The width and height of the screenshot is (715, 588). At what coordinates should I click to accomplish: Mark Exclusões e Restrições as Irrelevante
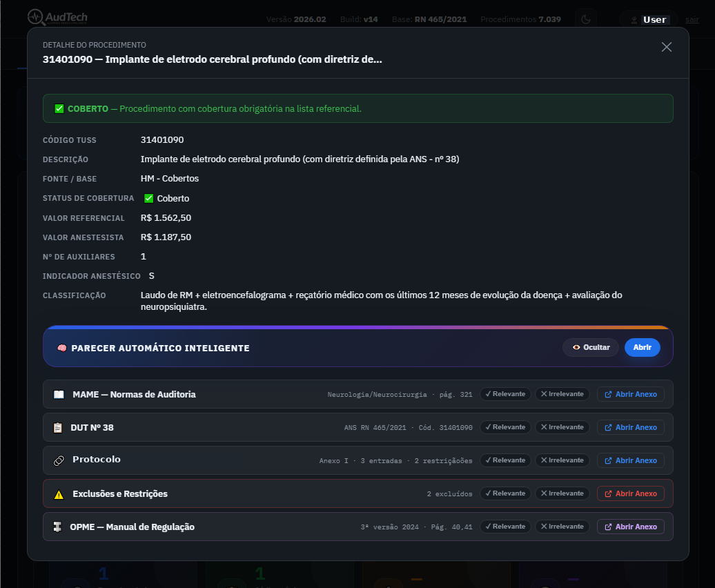tap(562, 493)
